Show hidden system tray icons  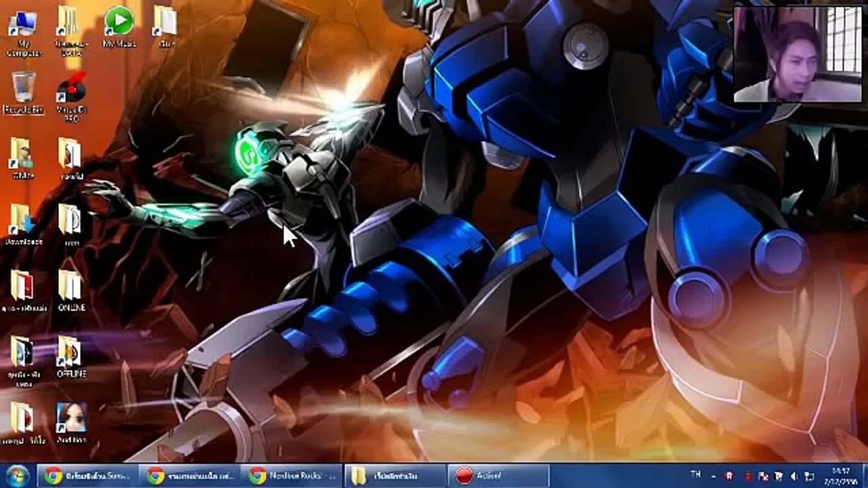coord(714,476)
